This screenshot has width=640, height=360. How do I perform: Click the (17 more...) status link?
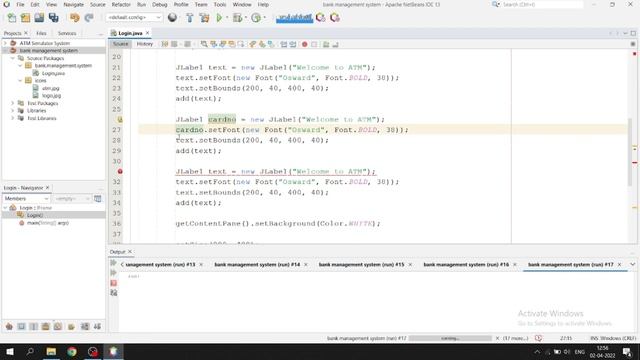click(x=516, y=338)
